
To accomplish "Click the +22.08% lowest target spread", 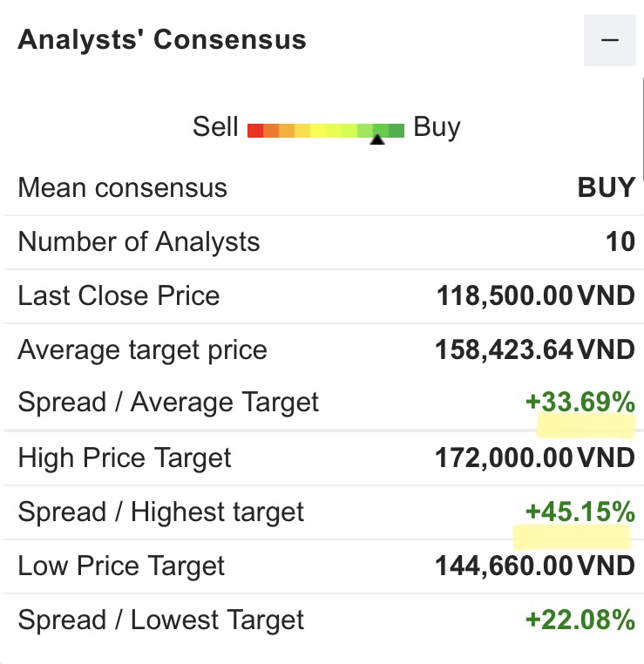I will pyautogui.click(x=580, y=620).
